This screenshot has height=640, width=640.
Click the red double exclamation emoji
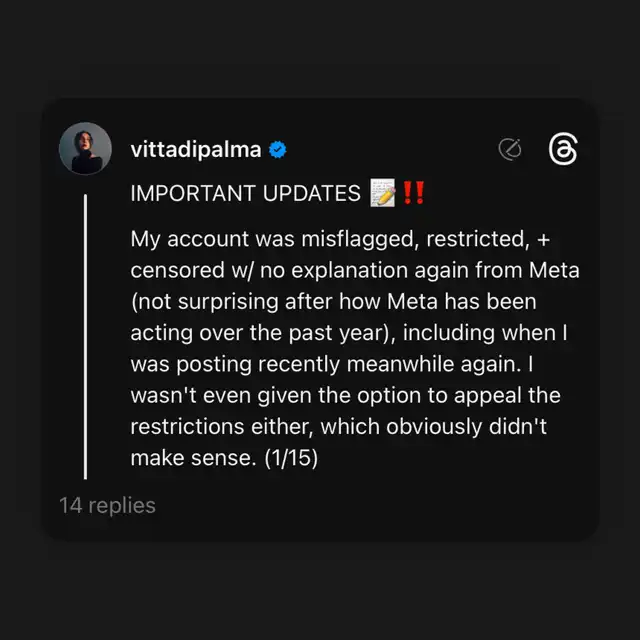click(411, 193)
